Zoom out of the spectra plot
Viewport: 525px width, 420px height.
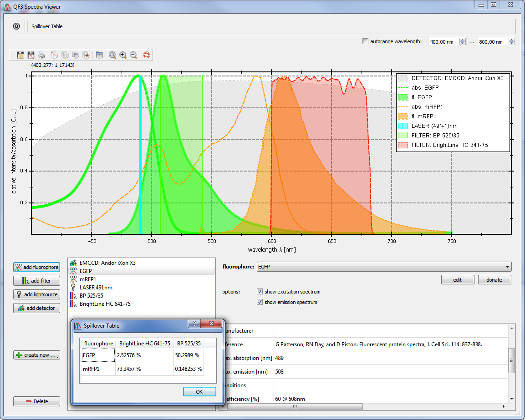(x=133, y=55)
